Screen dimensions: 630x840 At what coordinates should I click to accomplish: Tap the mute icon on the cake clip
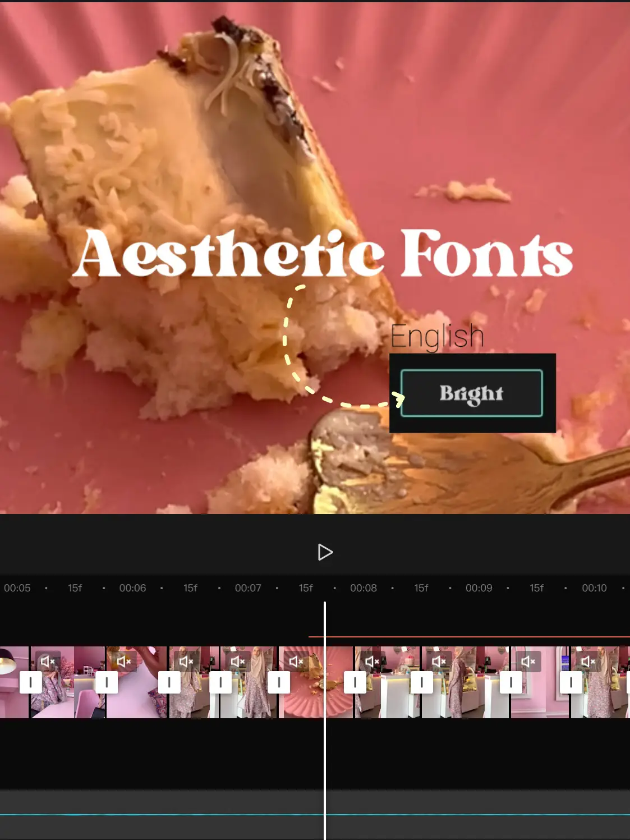(296, 662)
